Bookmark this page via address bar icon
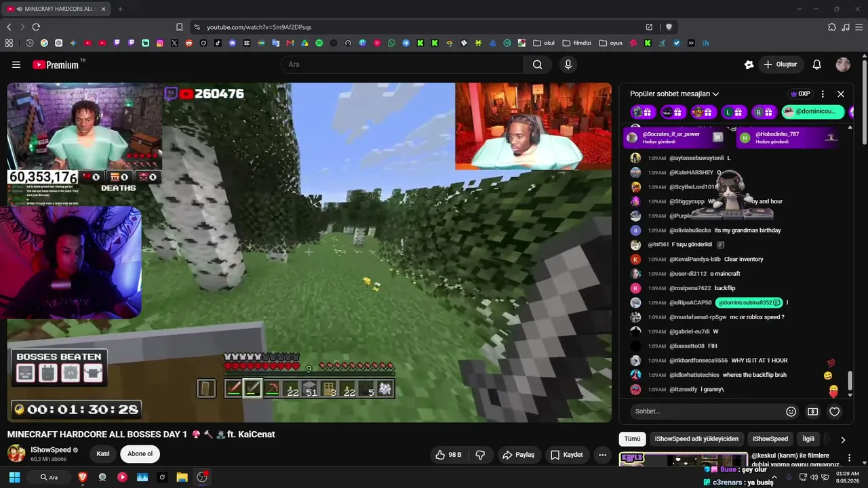 point(179,27)
